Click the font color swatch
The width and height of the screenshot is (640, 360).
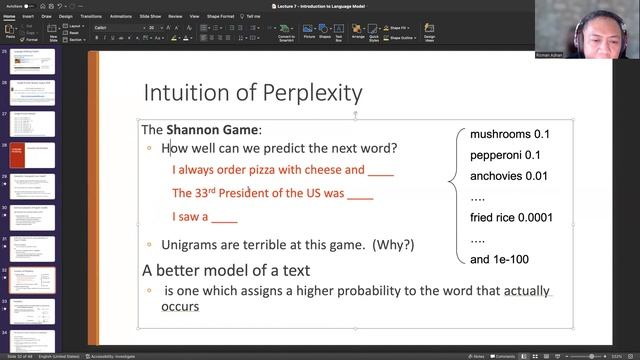[x=186, y=38]
